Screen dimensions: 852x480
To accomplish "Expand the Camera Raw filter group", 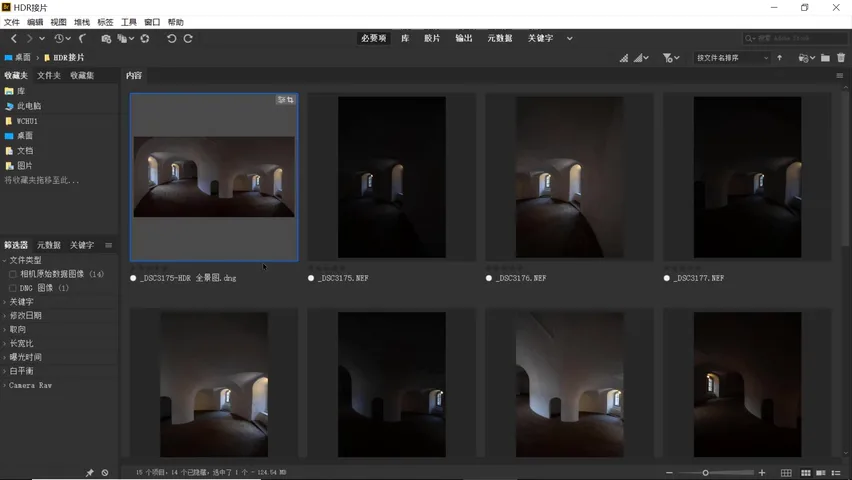I will (x=5, y=385).
